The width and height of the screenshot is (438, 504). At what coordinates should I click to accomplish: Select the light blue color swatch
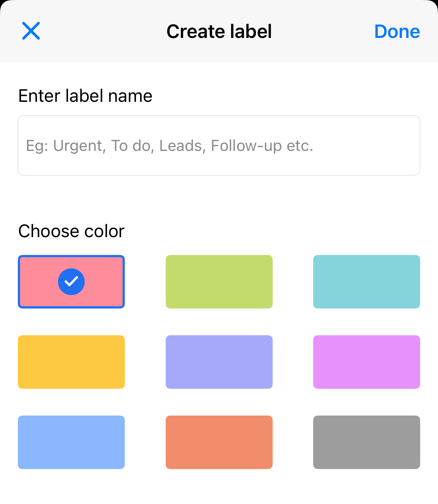[x=71, y=442]
